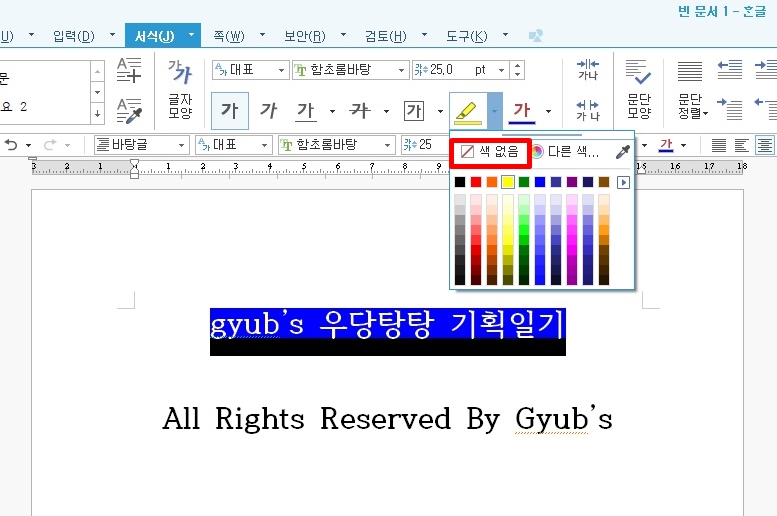Click the undo arrow icon

(11, 145)
